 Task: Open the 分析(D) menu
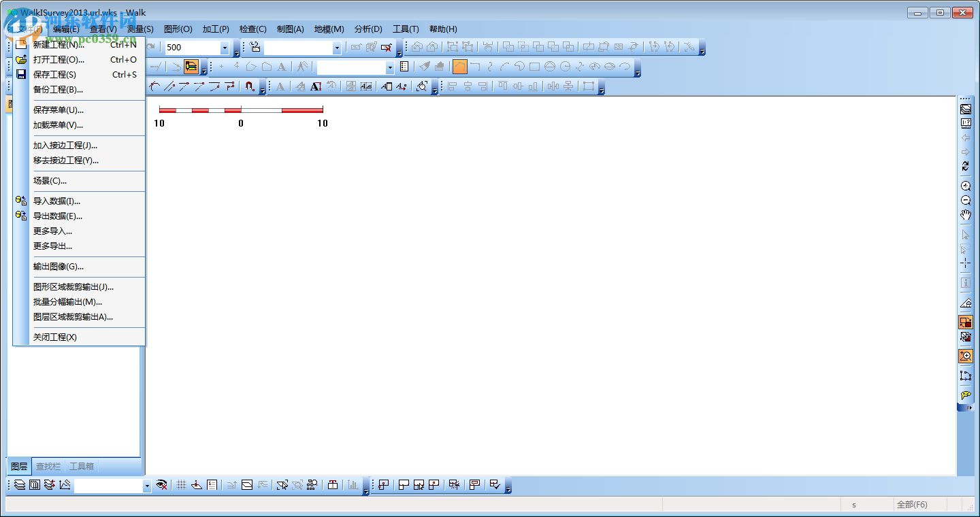(x=368, y=29)
